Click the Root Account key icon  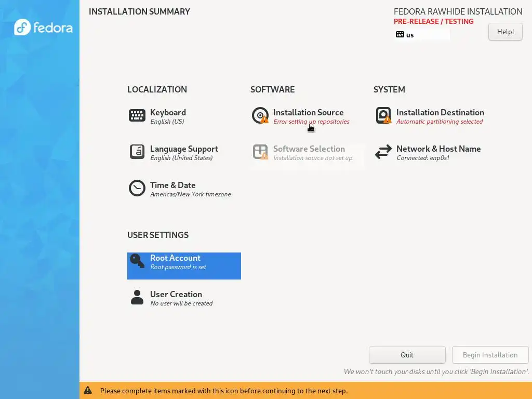137,261
